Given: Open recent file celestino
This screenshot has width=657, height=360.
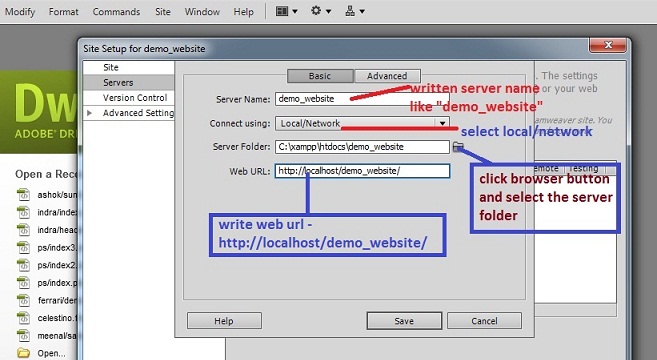Looking at the screenshot, I should (57, 318).
